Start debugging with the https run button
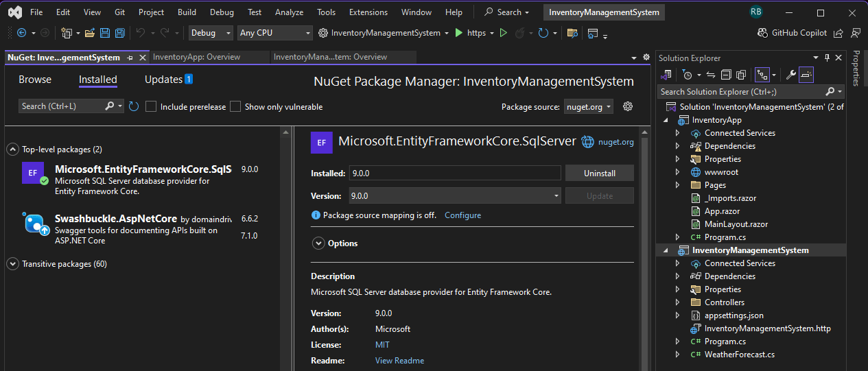The height and width of the screenshot is (371, 868). pyautogui.click(x=459, y=33)
